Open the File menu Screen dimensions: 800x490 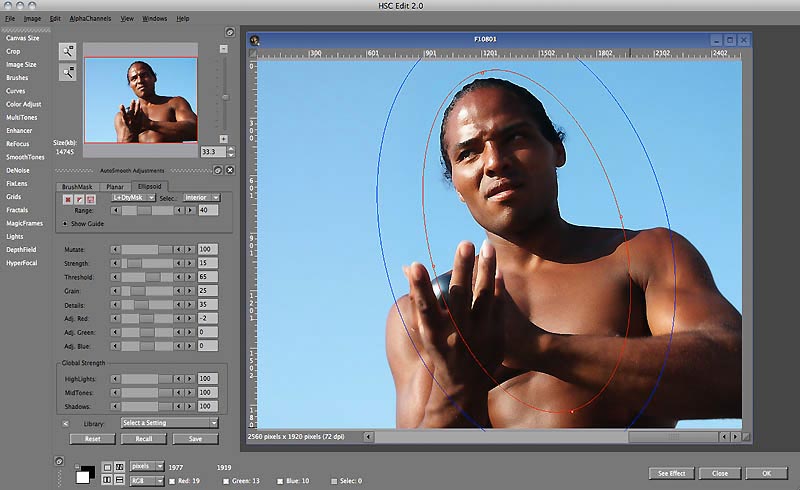[x=10, y=18]
